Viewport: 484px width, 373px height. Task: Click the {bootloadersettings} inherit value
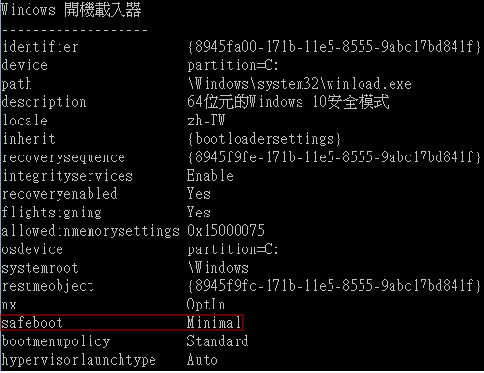[264, 139]
